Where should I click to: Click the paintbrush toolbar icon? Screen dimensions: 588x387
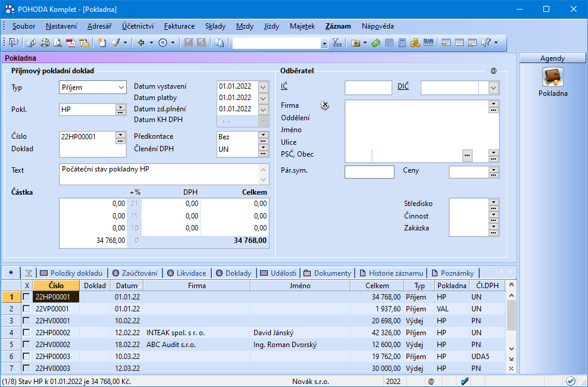pos(115,43)
